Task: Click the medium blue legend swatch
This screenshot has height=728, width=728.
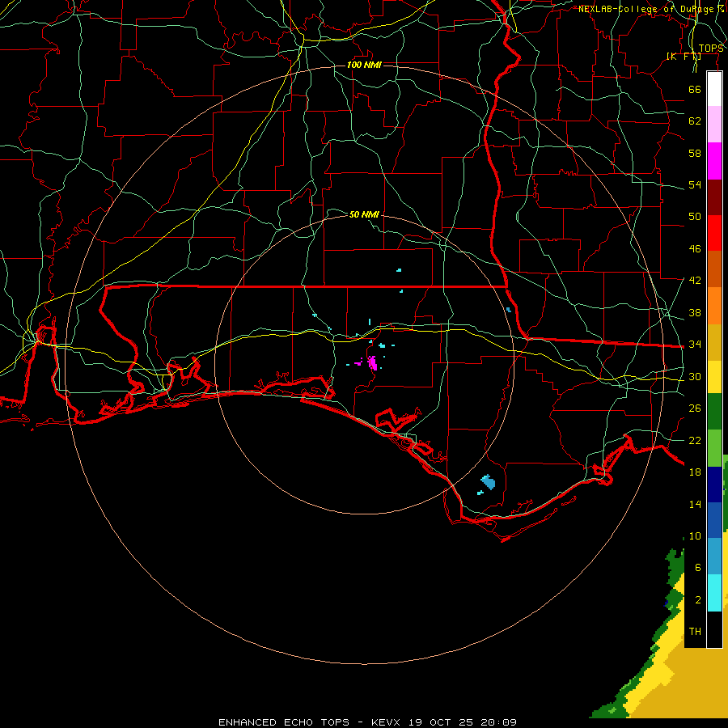Action: 714,520
